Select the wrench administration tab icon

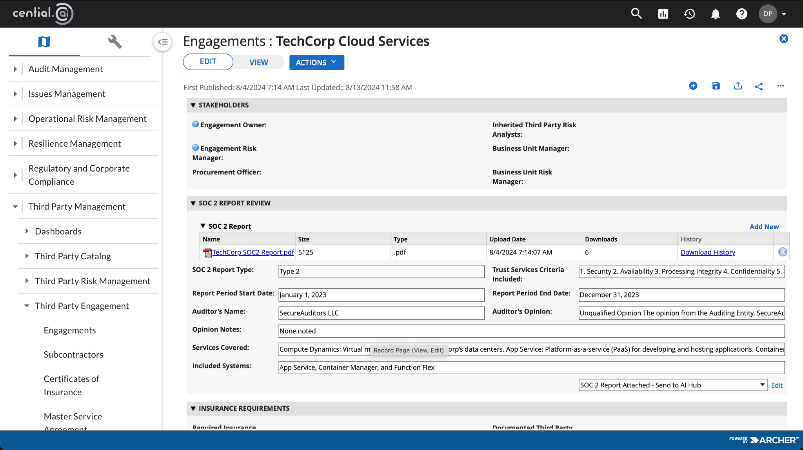115,41
